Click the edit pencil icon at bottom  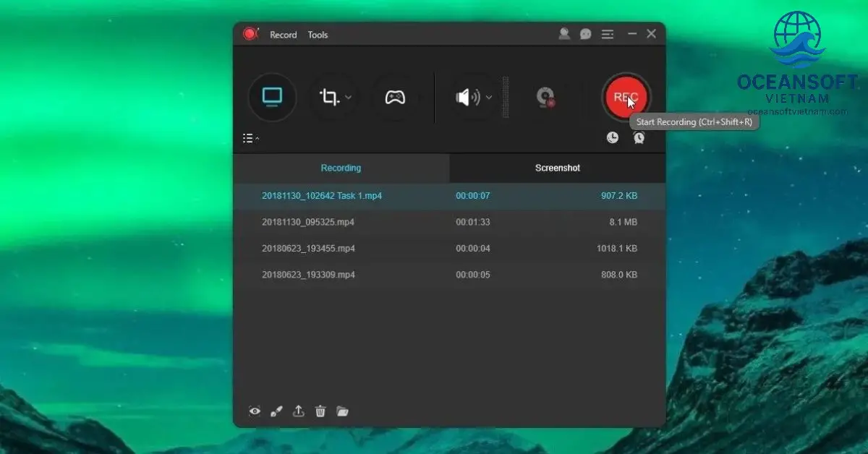point(276,411)
